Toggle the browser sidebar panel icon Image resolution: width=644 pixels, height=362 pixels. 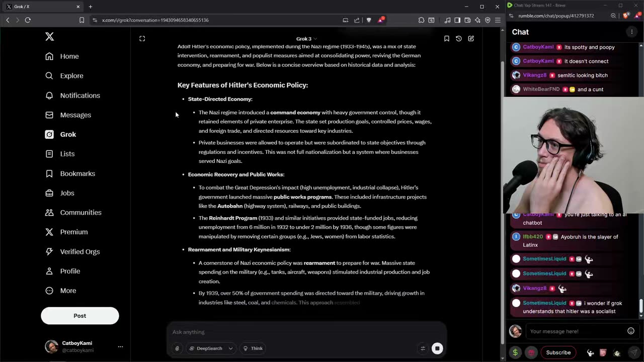point(457,20)
